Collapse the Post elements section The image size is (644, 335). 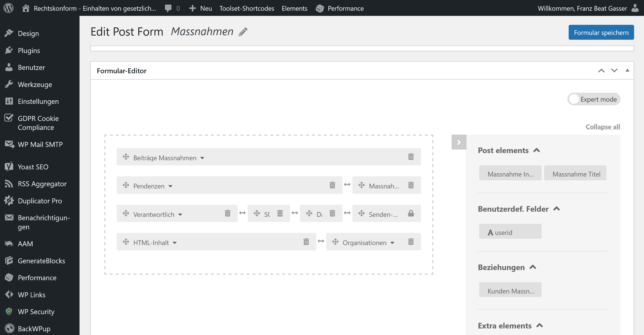coord(536,150)
